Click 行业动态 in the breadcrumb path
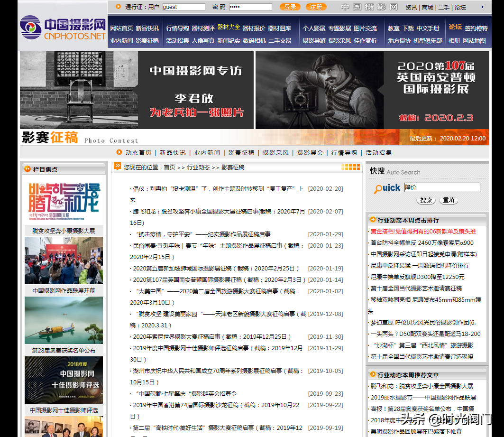This screenshot has width=504, height=437. (x=198, y=167)
